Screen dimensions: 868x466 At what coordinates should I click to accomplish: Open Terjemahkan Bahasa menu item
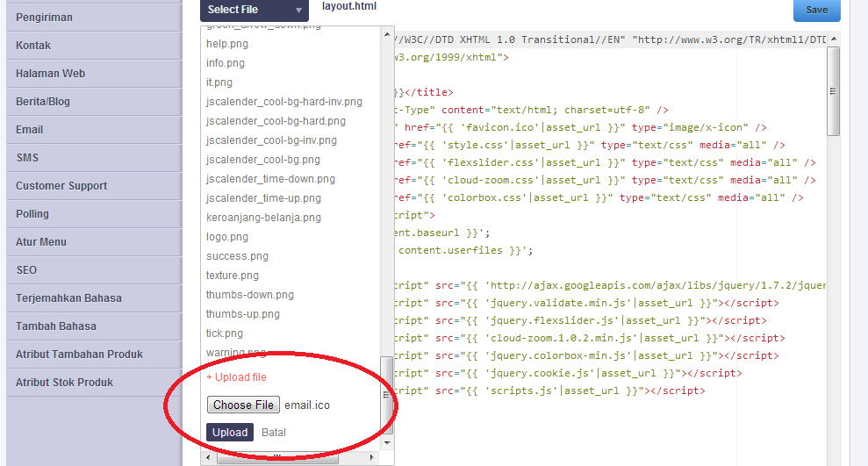coord(68,298)
